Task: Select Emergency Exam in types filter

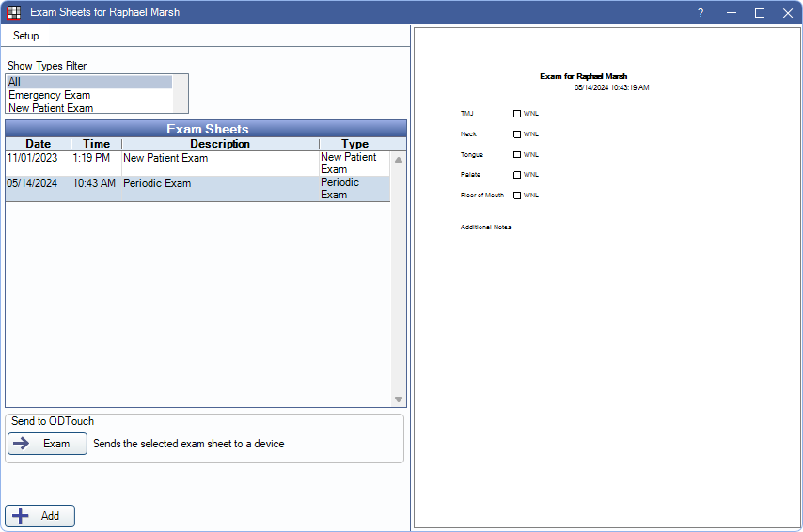Action: [50, 95]
